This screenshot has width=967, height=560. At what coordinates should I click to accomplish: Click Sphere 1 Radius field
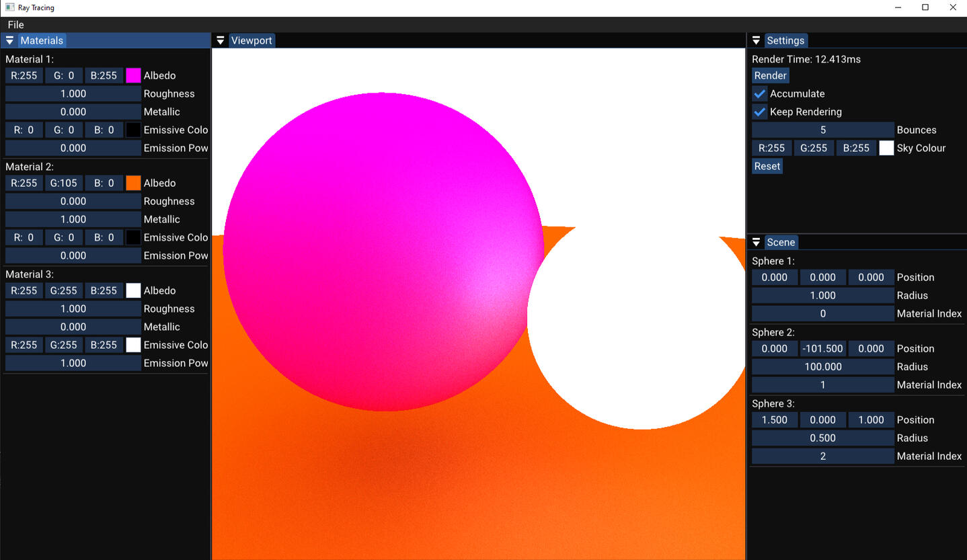pyautogui.click(x=822, y=295)
